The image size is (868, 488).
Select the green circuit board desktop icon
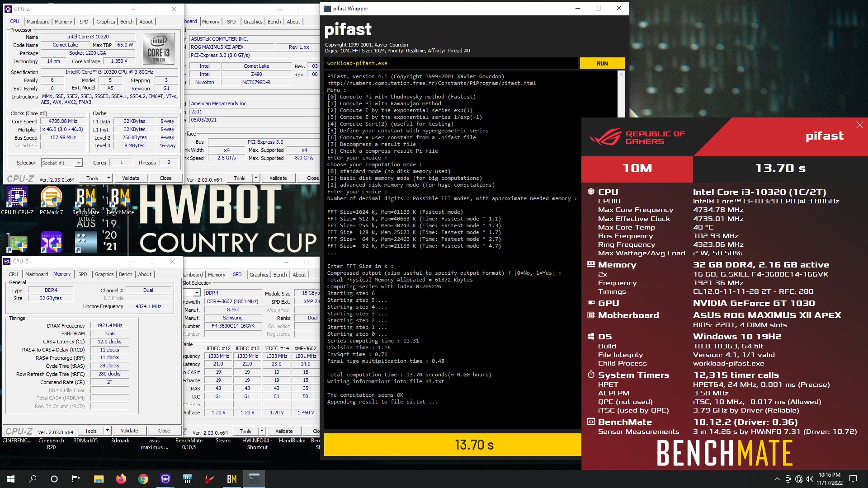coord(17,243)
